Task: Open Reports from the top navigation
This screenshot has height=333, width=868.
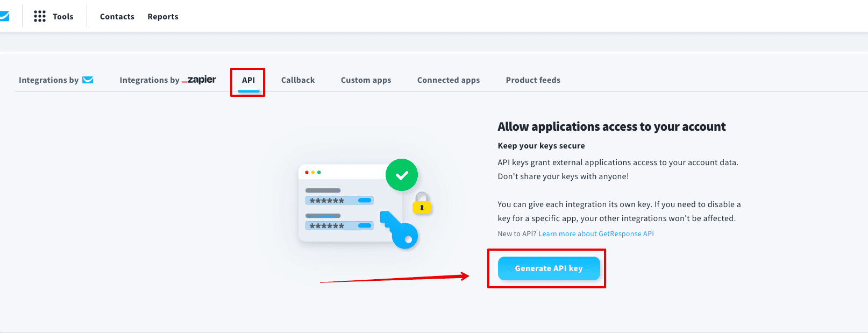Action: (x=163, y=17)
